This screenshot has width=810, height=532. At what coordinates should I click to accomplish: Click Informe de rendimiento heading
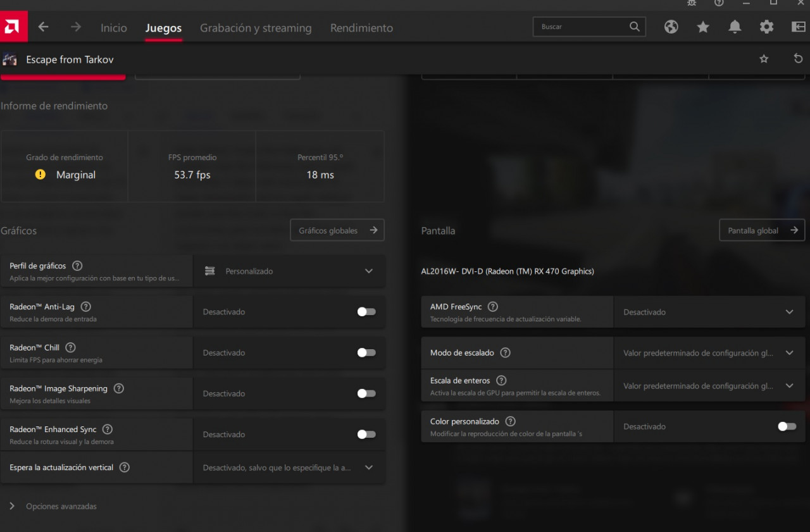point(54,106)
